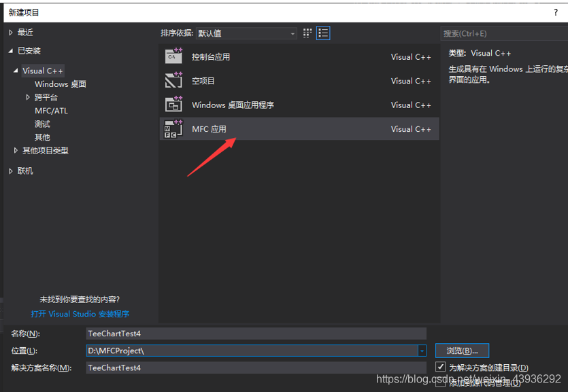Select the Visual C++ tree label
Screen dimensions: 568x392
[43, 71]
